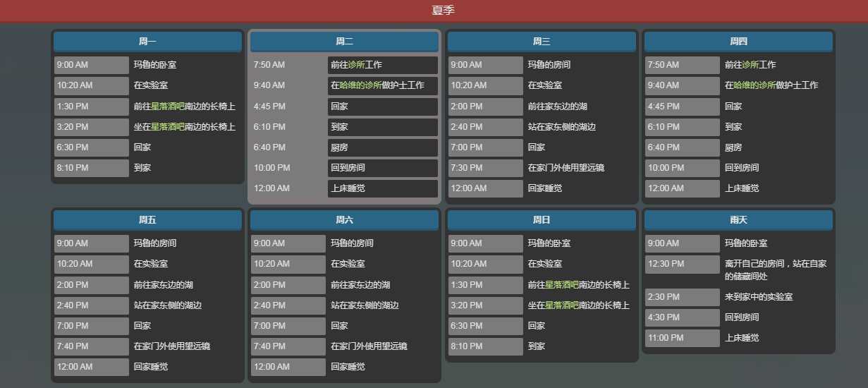Click 回家睡觉 entry in the 周三 card

(x=545, y=188)
